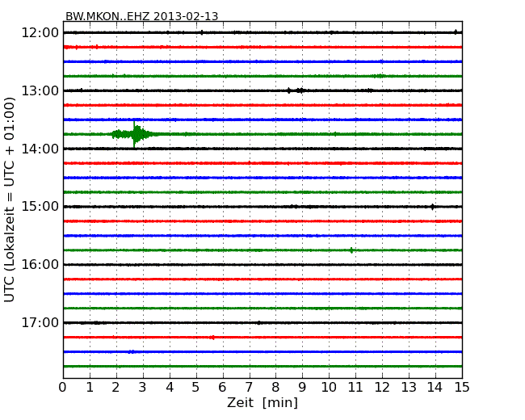
Task: Select the 14:00 time label
Action: click(x=40, y=149)
